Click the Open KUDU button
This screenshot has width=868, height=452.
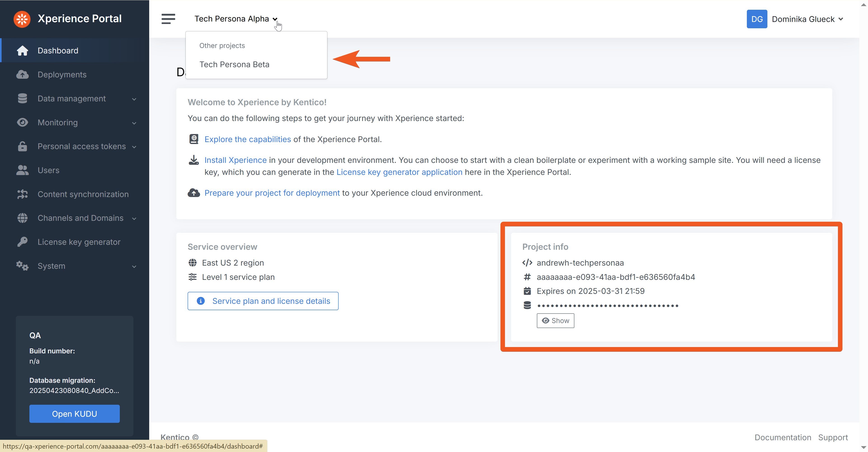tap(74, 414)
